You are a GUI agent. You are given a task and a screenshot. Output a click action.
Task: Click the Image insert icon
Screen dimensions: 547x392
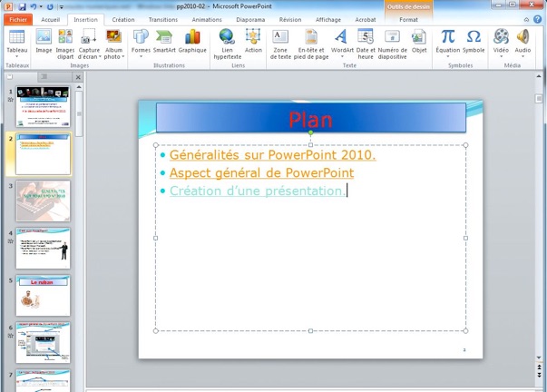[x=44, y=41]
